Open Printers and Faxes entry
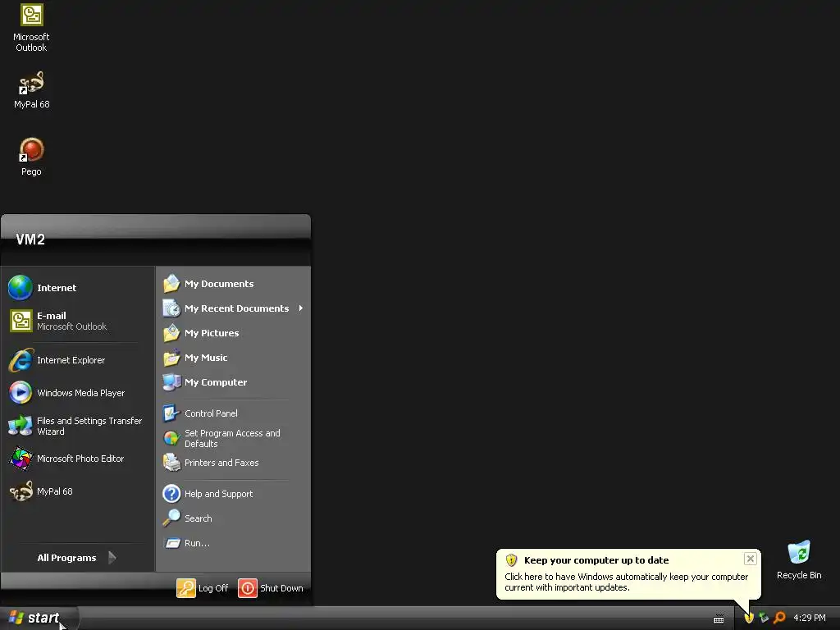840x630 pixels. tap(234, 463)
